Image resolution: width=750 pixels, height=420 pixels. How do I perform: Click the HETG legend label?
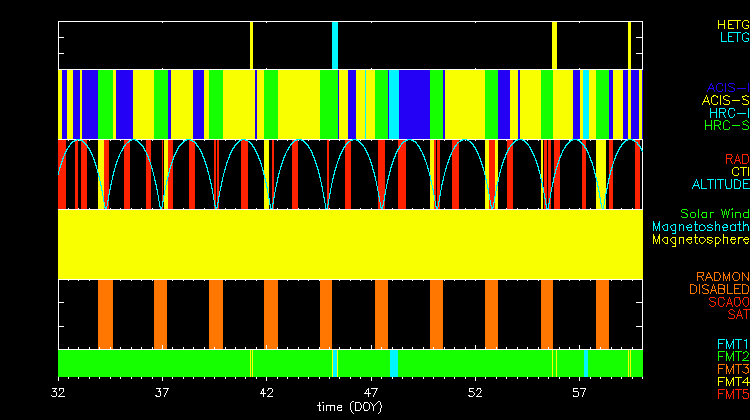pos(732,24)
